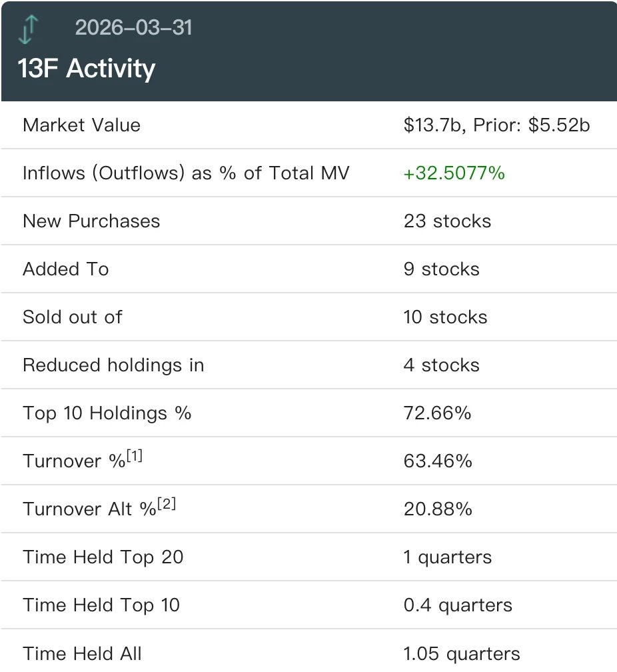
Task: Click the 23 stocks value
Action: (x=447, y=221)
